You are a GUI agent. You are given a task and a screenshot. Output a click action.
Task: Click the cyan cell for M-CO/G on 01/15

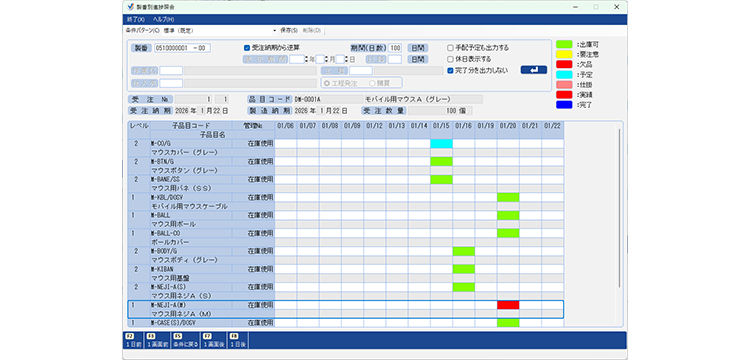[441, 143]
